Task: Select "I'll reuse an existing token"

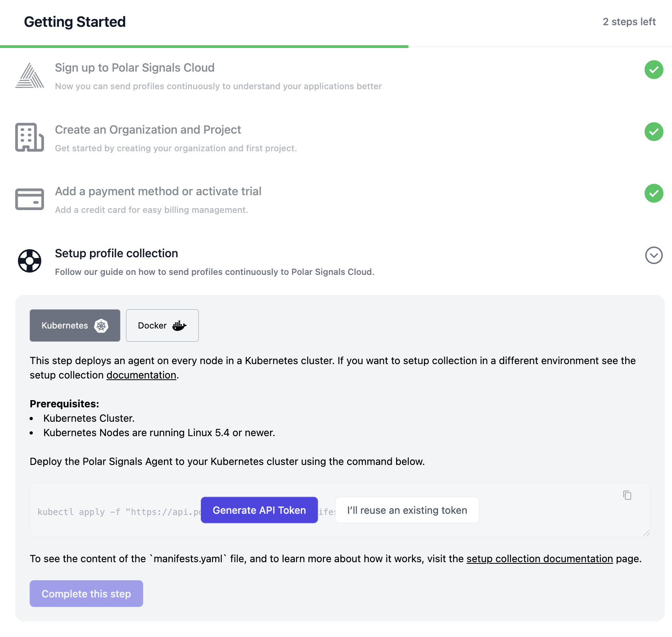Action: (x=407, y=510)
